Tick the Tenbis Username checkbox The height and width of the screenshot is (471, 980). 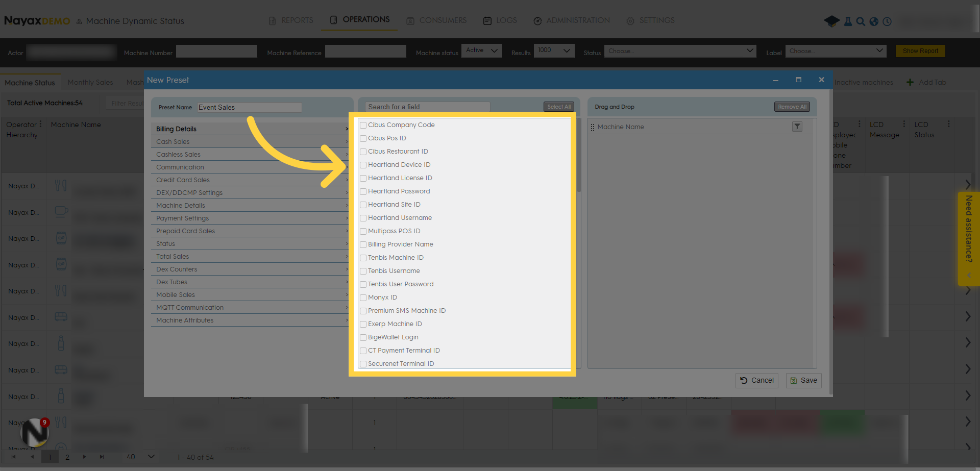[x=363, y=271]
